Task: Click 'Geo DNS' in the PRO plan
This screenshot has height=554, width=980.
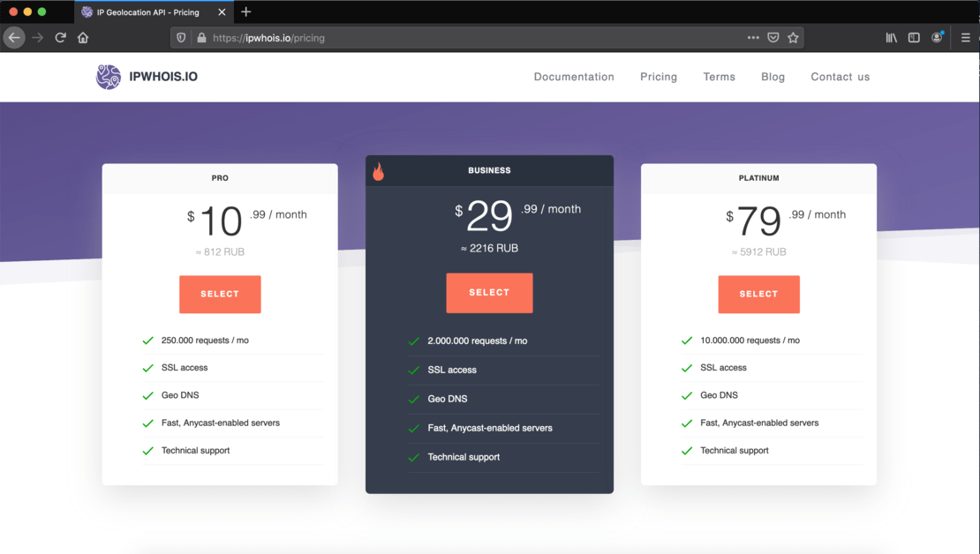Action: 180,395
